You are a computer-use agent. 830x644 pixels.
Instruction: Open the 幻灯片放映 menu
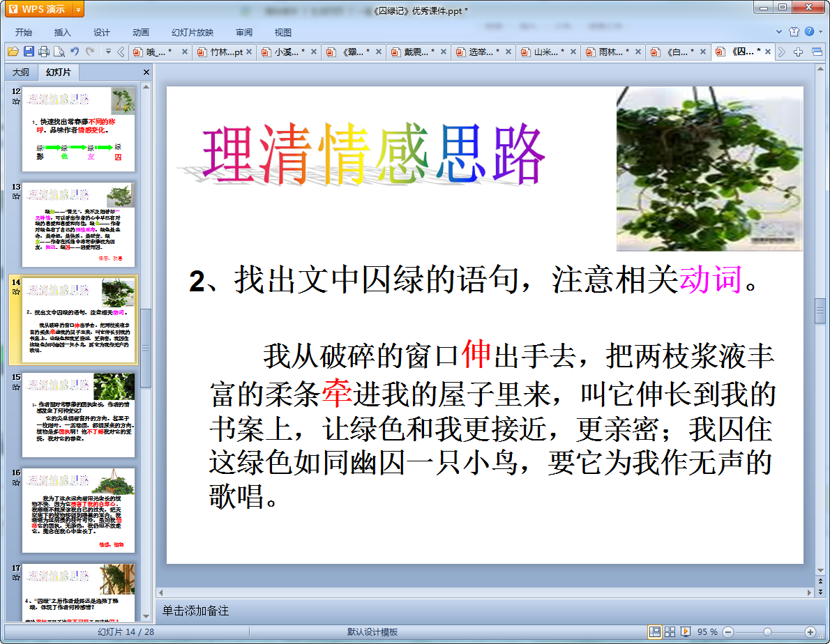tap(192, 32)
